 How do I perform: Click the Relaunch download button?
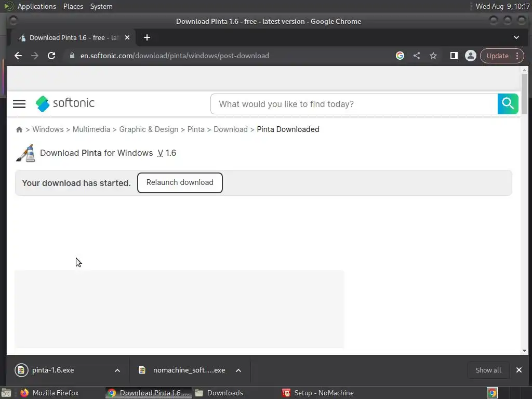[180, 183]
